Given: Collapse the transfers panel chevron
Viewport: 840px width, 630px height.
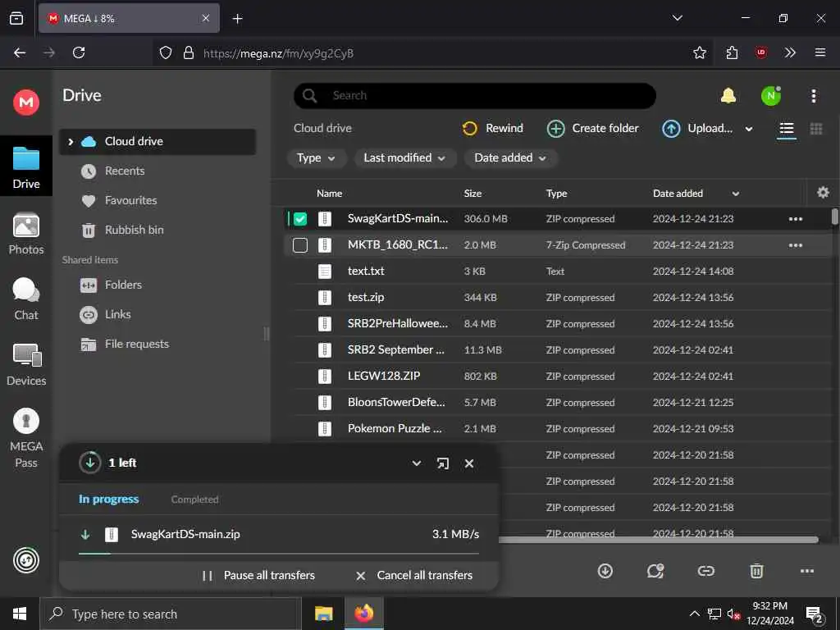Looking at the screenshot, I should point(416,463).
